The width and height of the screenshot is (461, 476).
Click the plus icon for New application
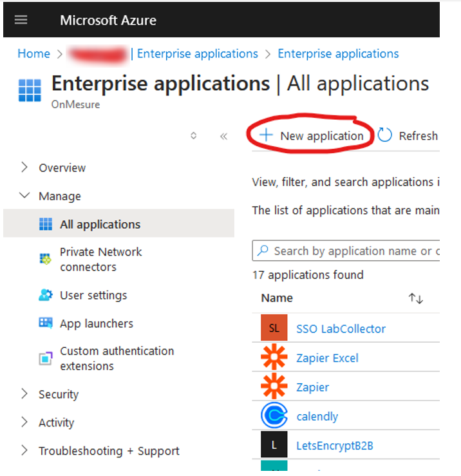[x=266, y=135]
